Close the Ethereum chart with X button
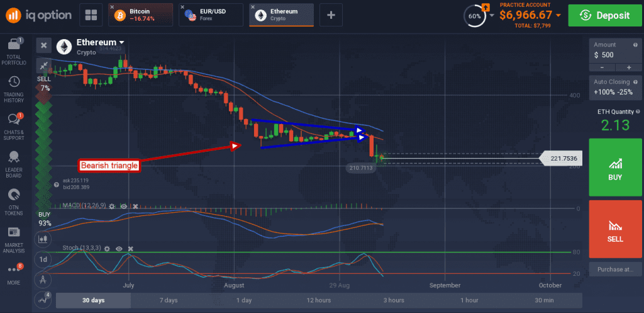The height and width of the screenshot is (313, 644). click(x=44, y=45)
